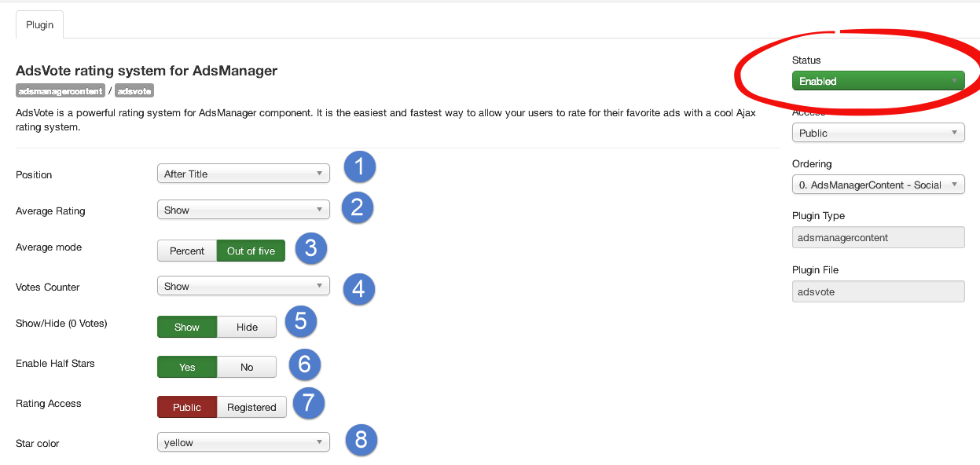980x465 pixels.
Task: Click the blue number 2 badge
Action: pyautogui.click(x=357, y=207)
